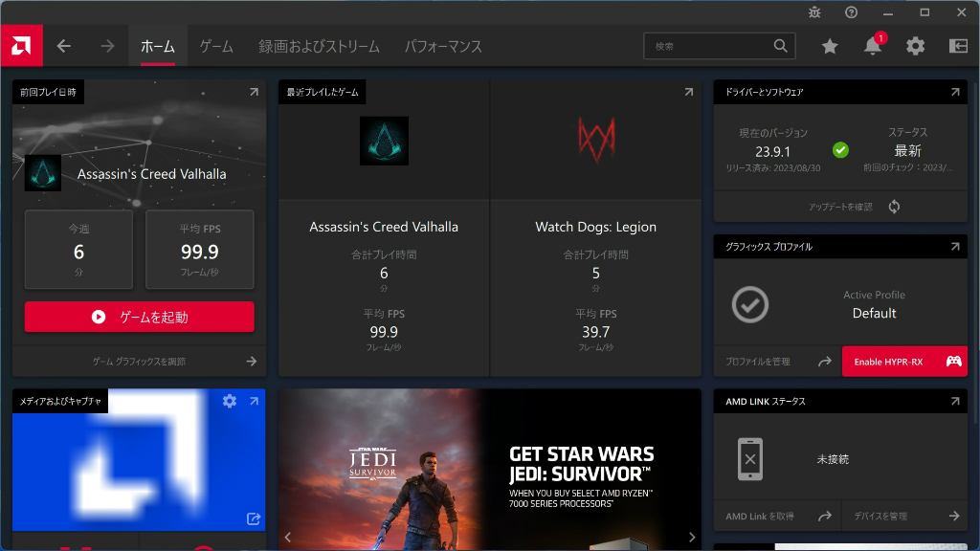Click Assassin's Creed Valhalla icon in recent games

(384, 141)
